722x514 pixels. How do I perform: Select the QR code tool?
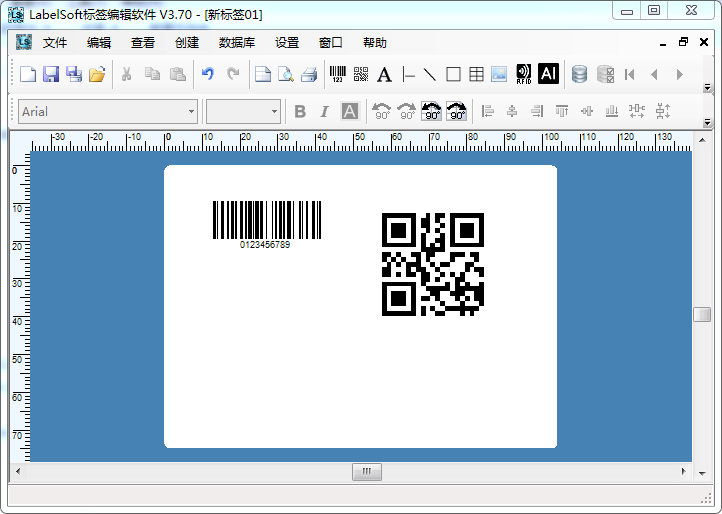361,74
